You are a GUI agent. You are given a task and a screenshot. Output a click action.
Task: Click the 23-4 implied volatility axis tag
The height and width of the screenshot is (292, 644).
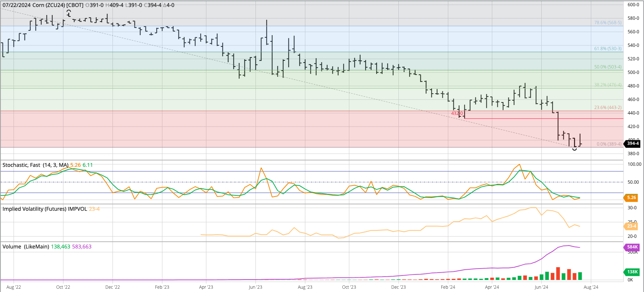coord(631,226)
